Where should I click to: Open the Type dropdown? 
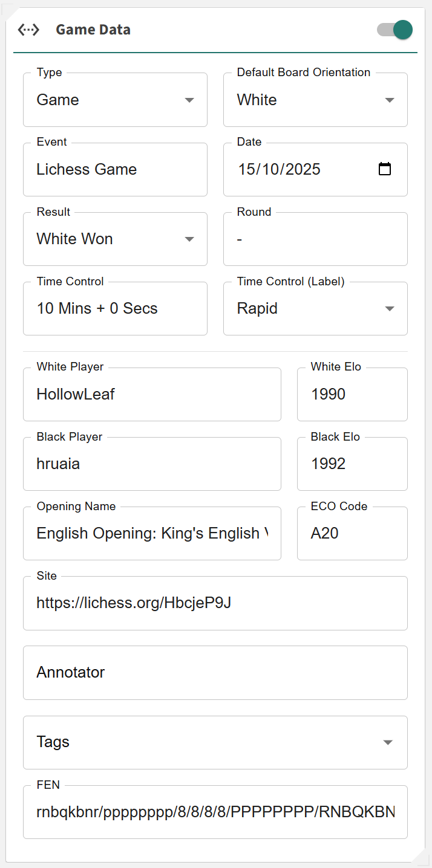[x=115, y=100]
